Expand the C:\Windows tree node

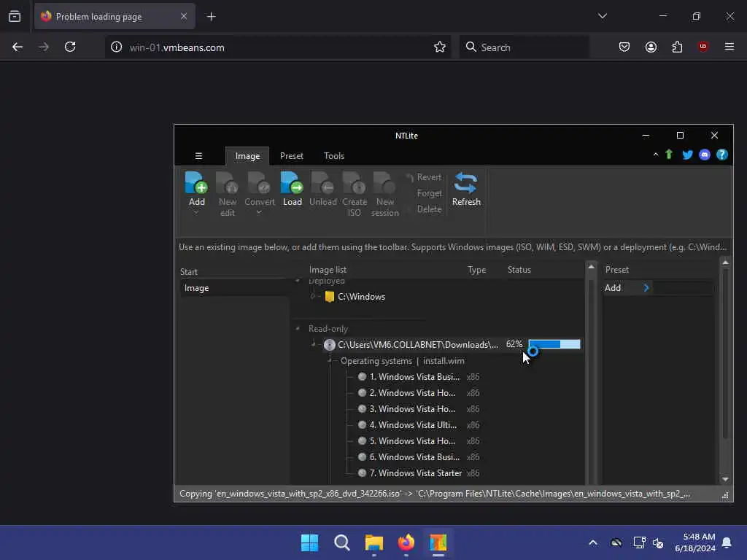point(312,296)
